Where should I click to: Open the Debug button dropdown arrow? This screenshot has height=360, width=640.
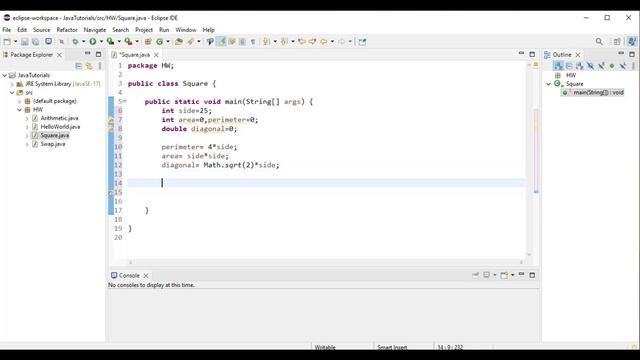click(x=84, y=42)
